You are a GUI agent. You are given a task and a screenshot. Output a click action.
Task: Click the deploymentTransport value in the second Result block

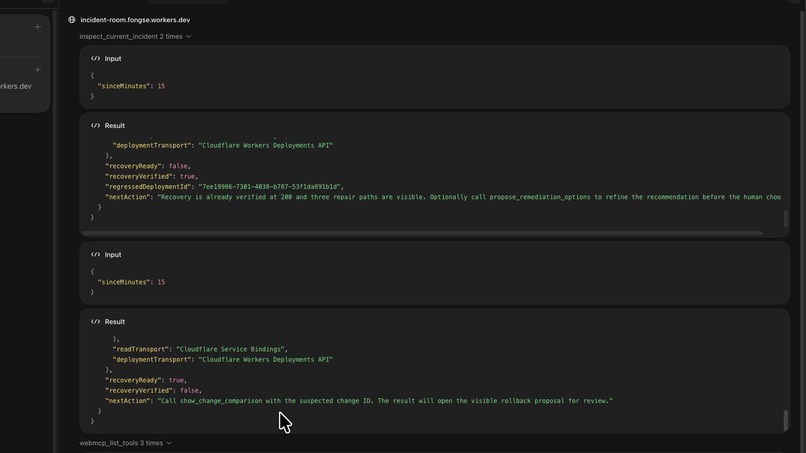tap(266, 359)
